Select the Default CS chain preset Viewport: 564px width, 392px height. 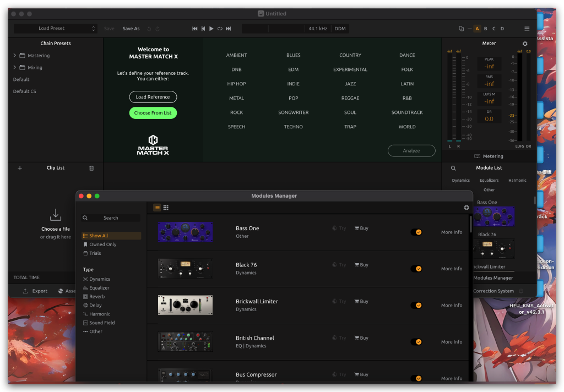[x=24, y=91]
